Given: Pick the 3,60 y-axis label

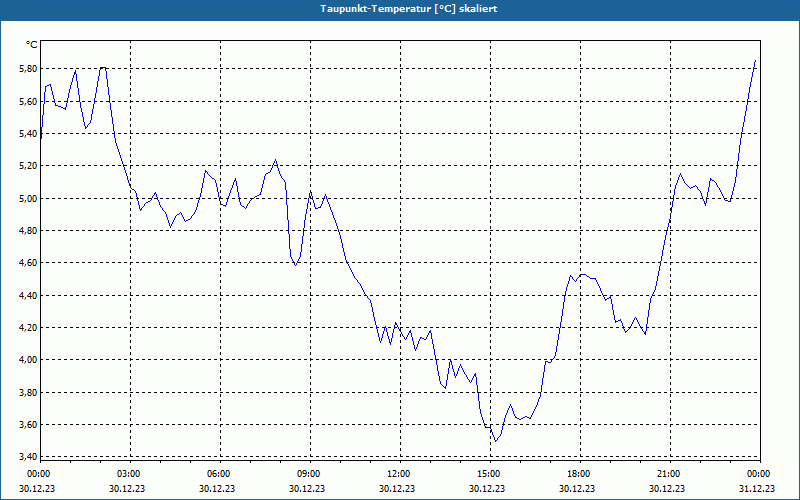Looking at the screenshot, I should pos(28,424).
